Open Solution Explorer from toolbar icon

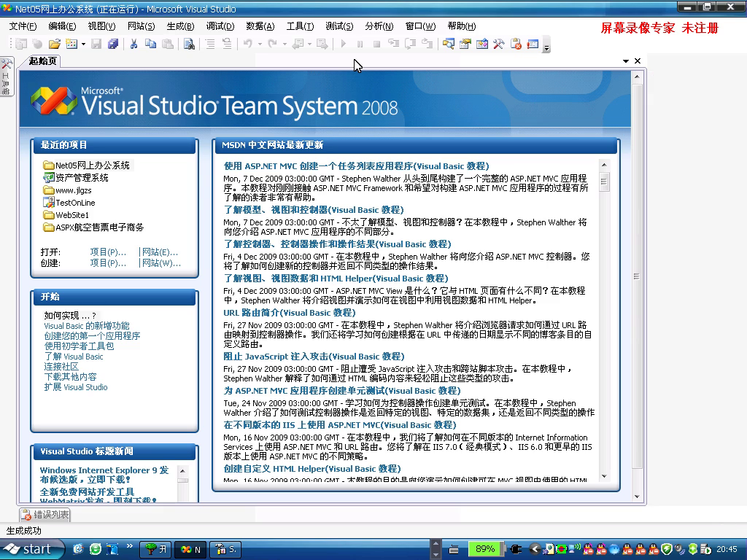point(449,44)
